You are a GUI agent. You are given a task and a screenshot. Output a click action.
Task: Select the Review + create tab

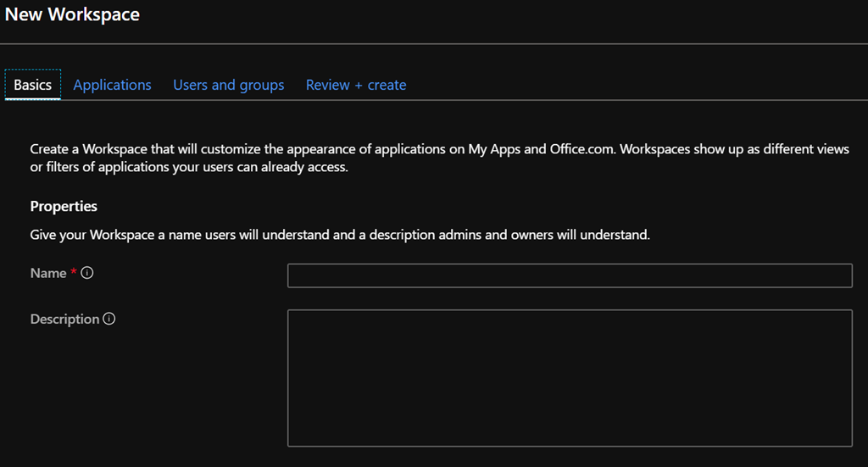coord(356,85)
